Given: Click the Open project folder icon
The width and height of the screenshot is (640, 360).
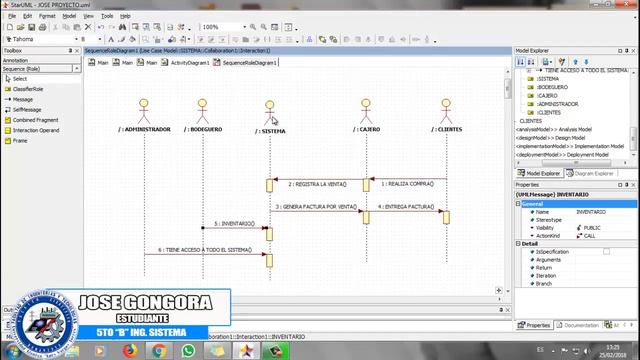Looking at the screenshot, I should (x=20, y=27).
